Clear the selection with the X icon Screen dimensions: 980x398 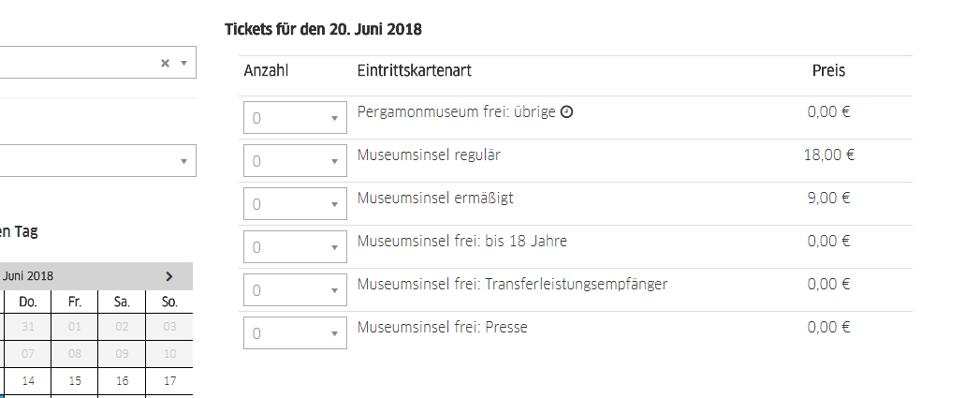pos(165,63)
